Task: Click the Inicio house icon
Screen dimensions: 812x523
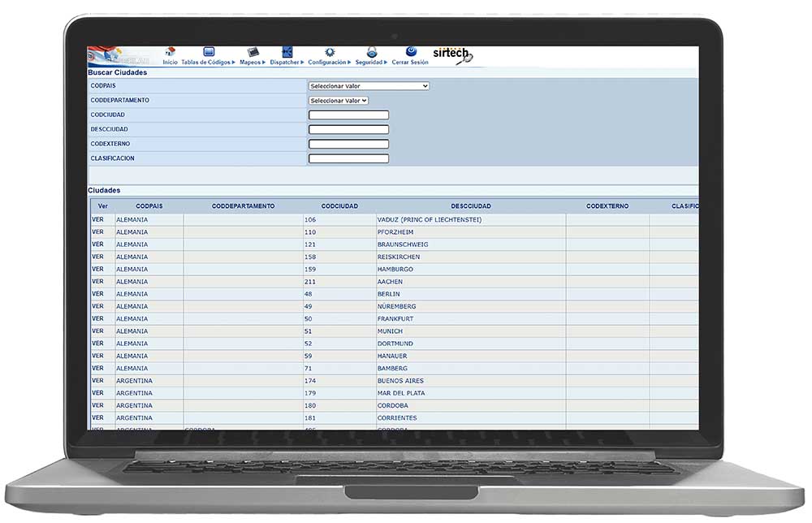Action: [170, 53]
